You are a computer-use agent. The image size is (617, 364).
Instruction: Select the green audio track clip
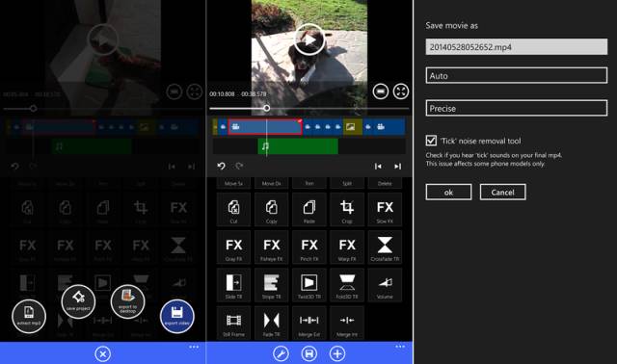(x=298, y=146)
